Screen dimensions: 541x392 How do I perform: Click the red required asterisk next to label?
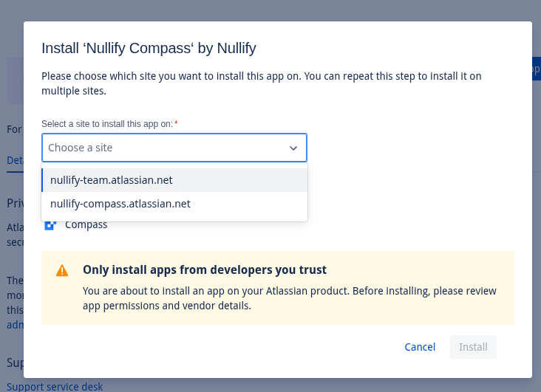tap(176, 123)
